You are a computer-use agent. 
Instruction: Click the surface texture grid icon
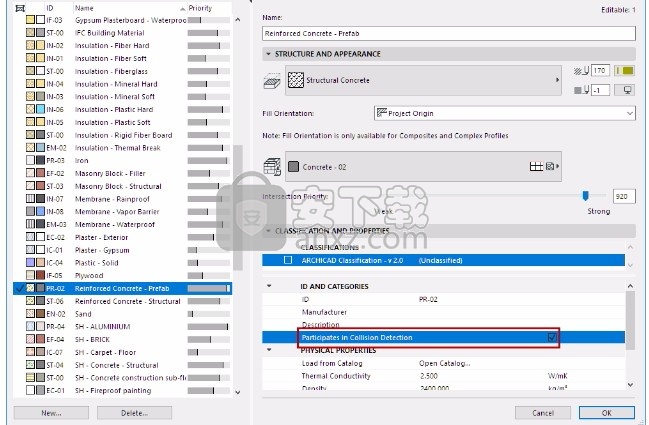[536, 166]
